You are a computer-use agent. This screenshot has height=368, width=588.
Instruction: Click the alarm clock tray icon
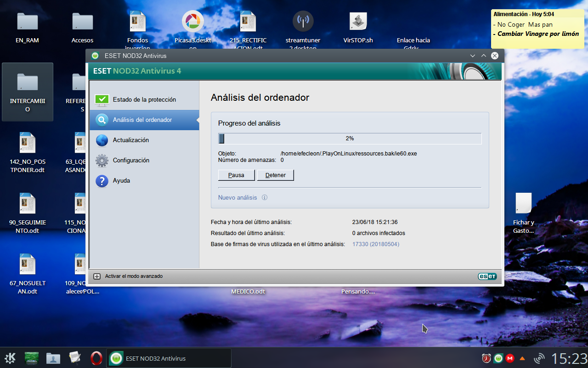coord(486,358)
